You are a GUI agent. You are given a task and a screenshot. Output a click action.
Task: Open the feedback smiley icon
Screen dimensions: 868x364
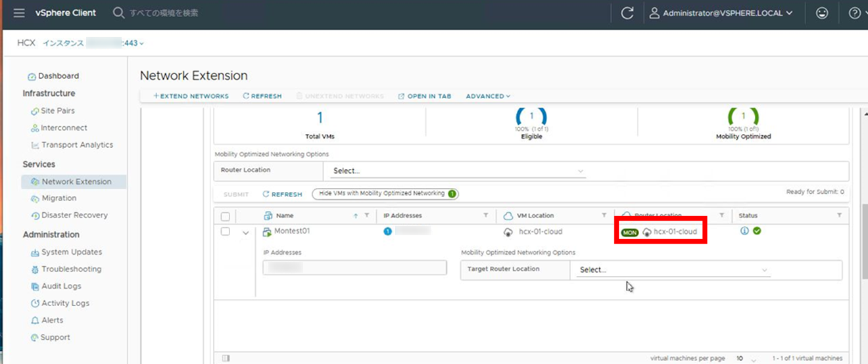[x=822, y=12]
